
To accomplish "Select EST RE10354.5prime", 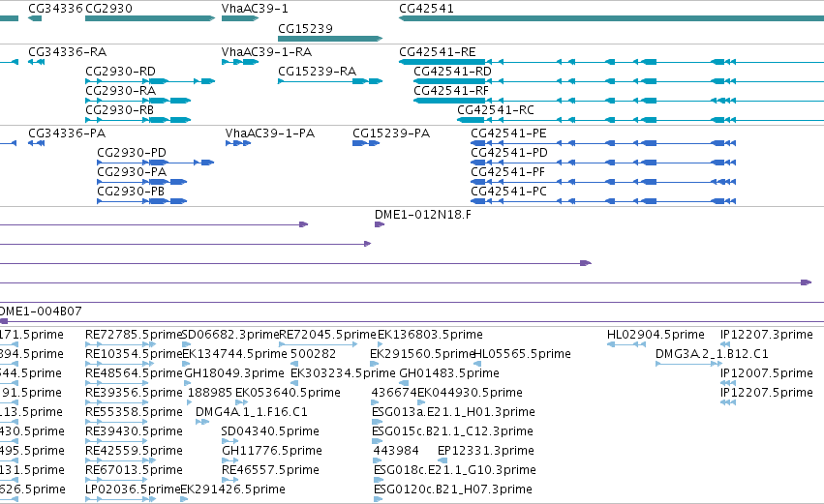I will click(x=134, y=354).
